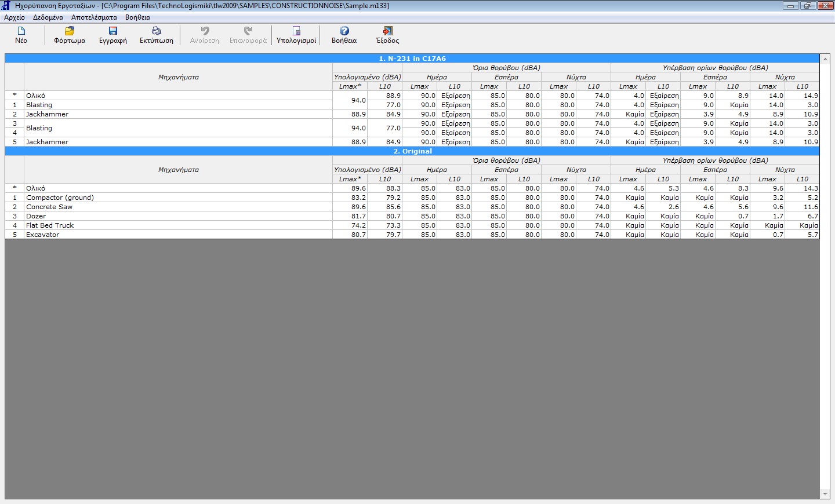Open the Αποτελέσματα menu
Image resolution: width=835 pixels, height=504 pixels.
tap(94, 17)
